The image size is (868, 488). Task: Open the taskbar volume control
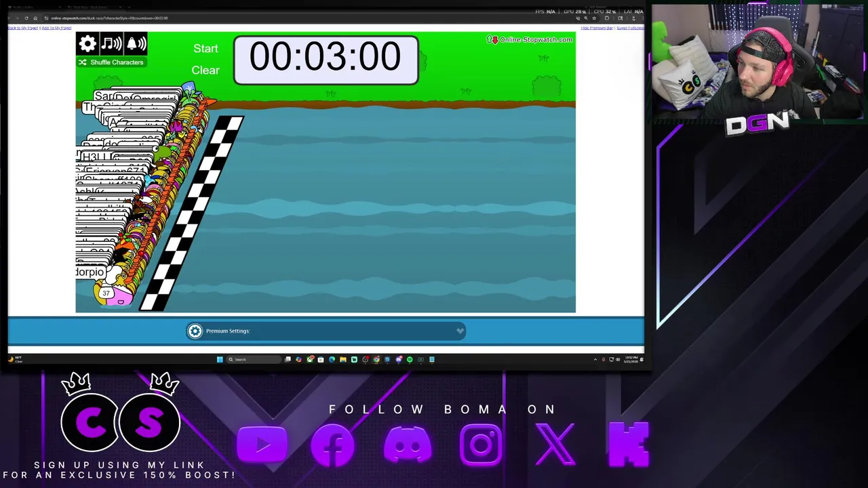[x=617, y=359]
